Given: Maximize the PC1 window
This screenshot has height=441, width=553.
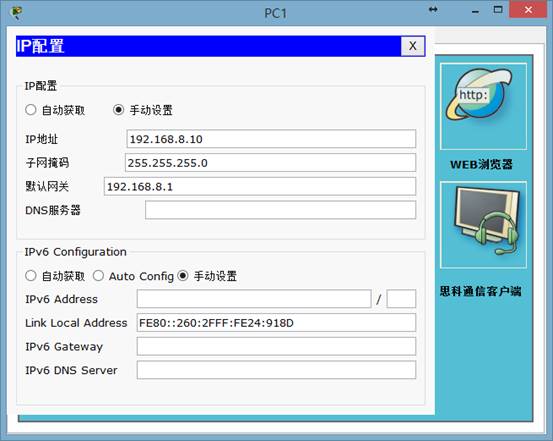Looking at the screenshot, I should 498,10.
